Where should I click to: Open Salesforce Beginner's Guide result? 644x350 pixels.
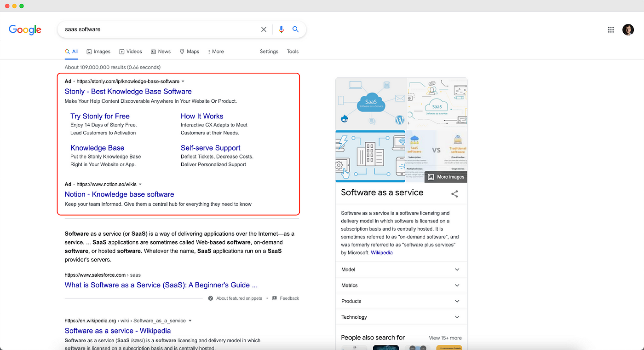point(161,285)
